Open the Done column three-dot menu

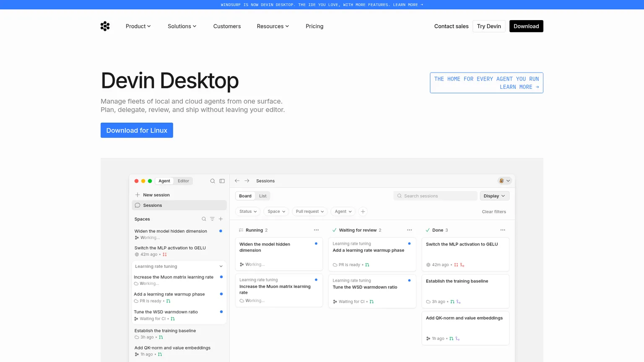click(x=503, y=230)
